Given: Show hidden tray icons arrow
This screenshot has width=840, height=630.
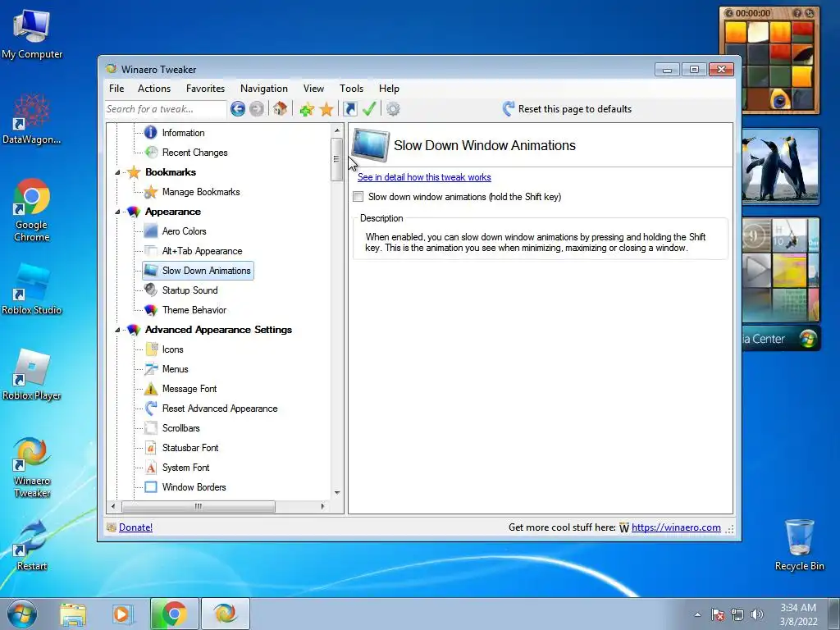Looking at the screenshot, I should [x=697, y=614].
